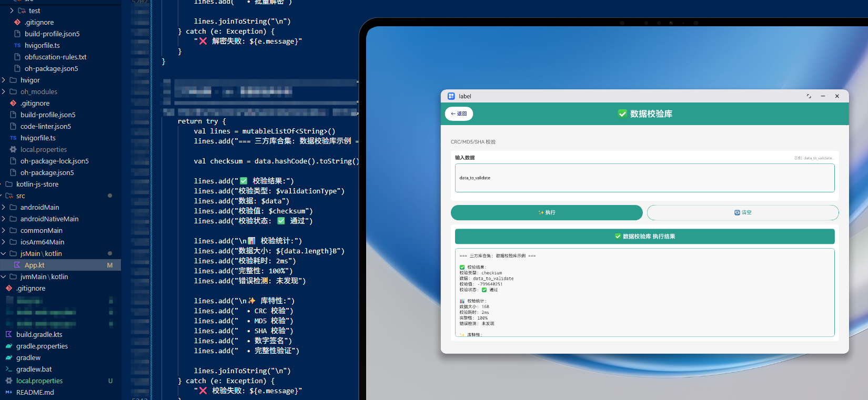Click the src folder icon
The image size is (868, 400).
(9, 196)
